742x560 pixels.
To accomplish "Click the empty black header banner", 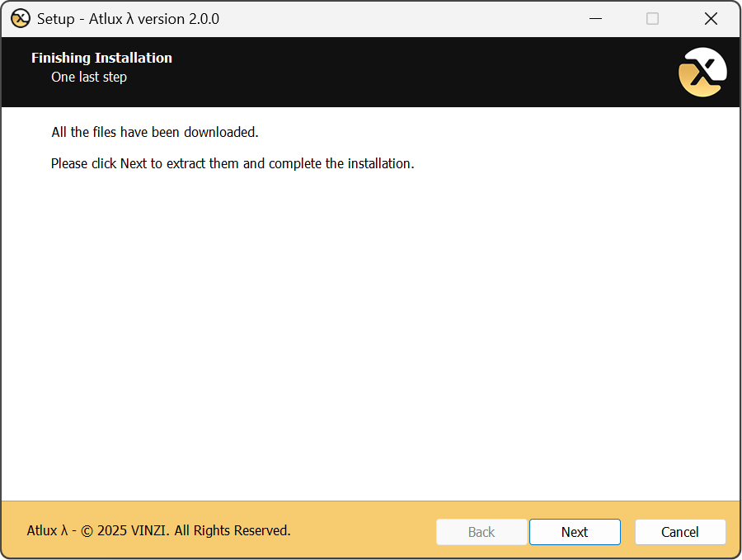I will [x=412, y=73].
